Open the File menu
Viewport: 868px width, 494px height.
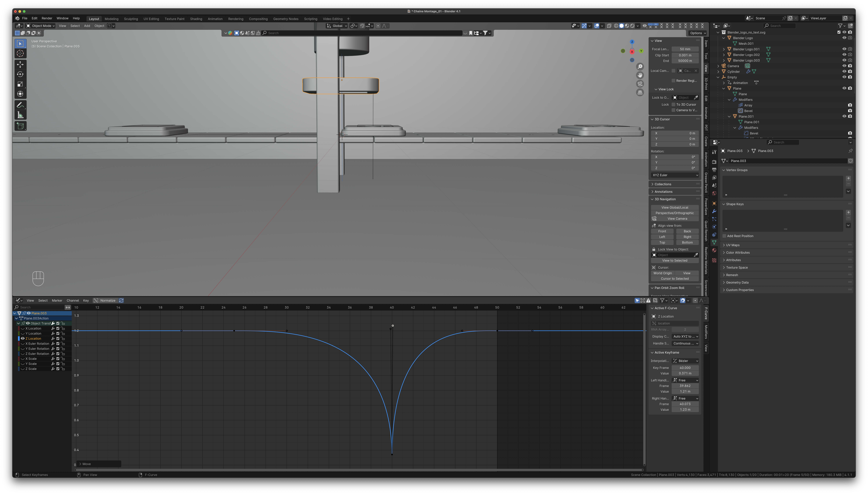pyautogui.click(x=25, y=18)
